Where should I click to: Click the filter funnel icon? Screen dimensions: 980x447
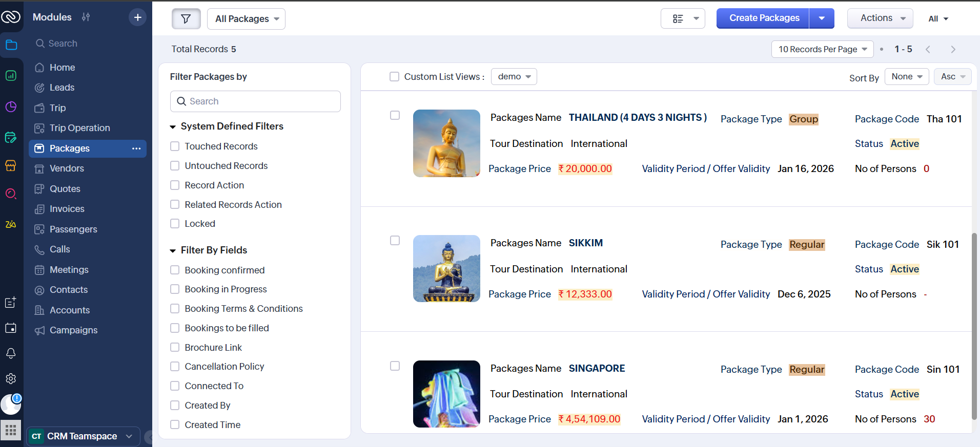pos(186,19)
